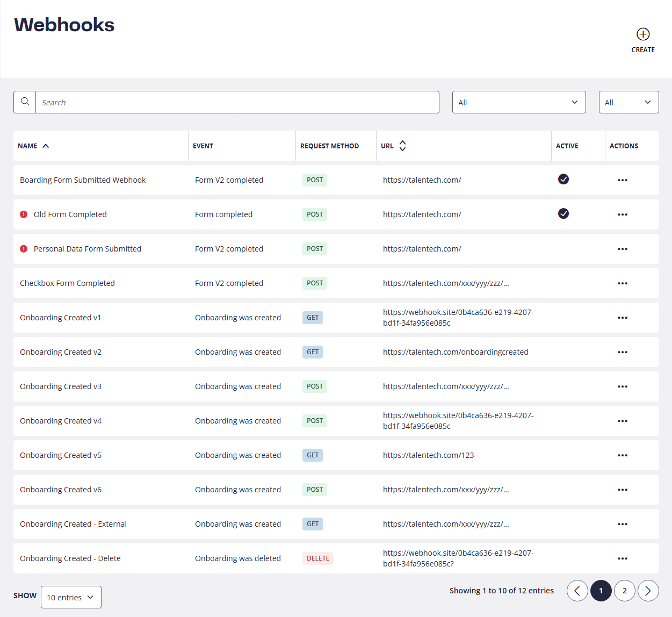
Task: Click the Create webhook plus icon
Action: pyautogui.click(x=643, y=34)
